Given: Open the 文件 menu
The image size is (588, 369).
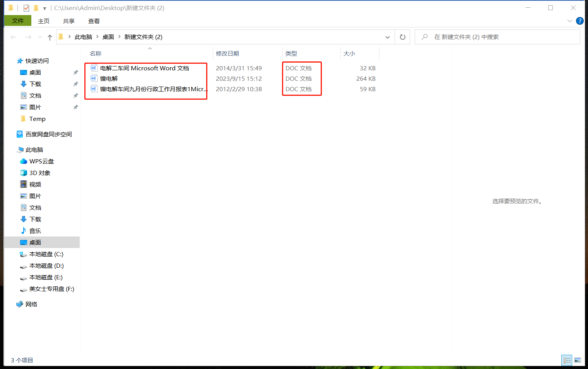Looking at the screenshot, I should (17, 20).
